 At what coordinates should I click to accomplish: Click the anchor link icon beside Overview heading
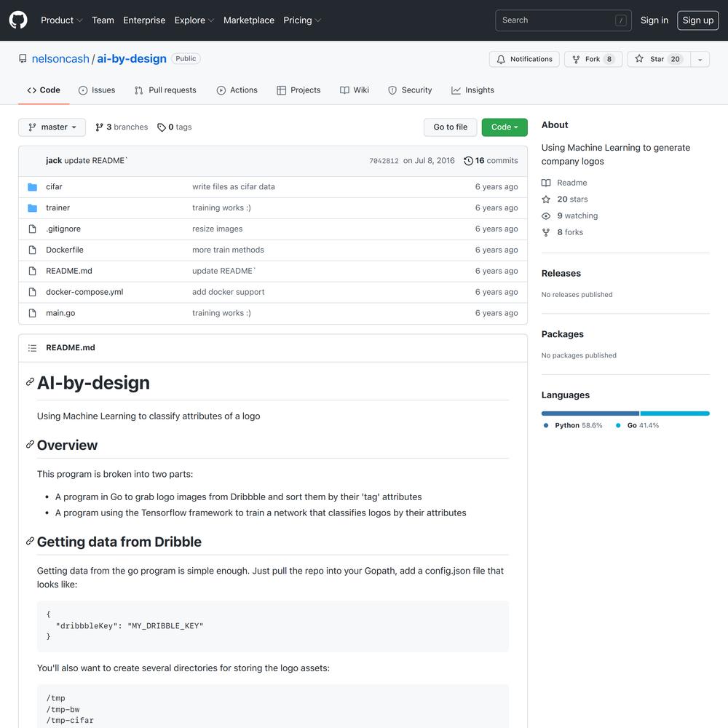[x=30, y=445]
